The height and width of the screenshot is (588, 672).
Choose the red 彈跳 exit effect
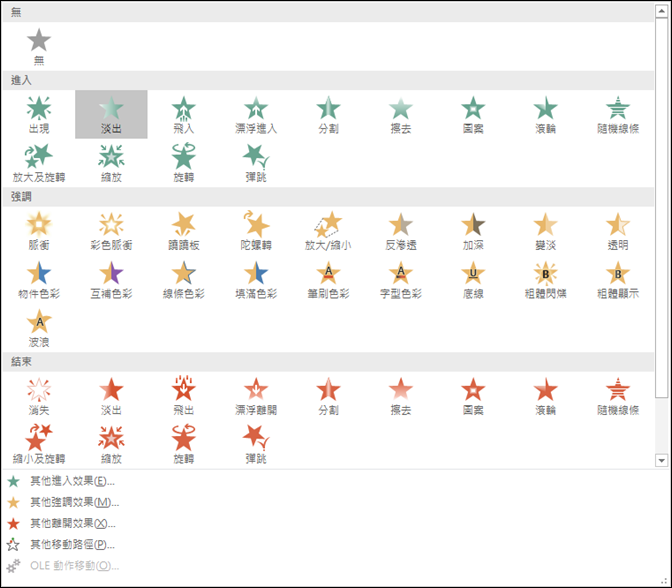(x=256, y=444)
